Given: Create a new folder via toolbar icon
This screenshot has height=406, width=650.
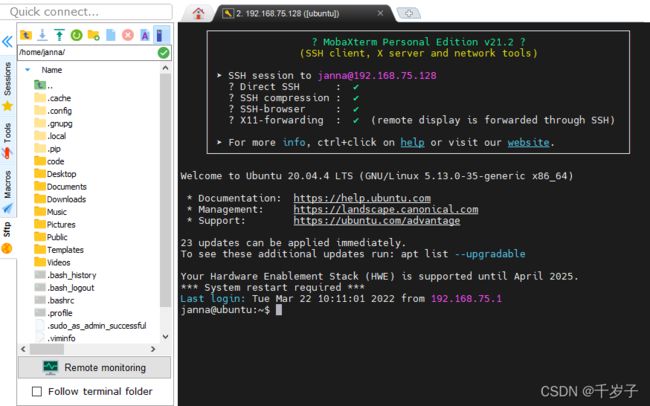Looking at the screenshot, I should [94, 35].
